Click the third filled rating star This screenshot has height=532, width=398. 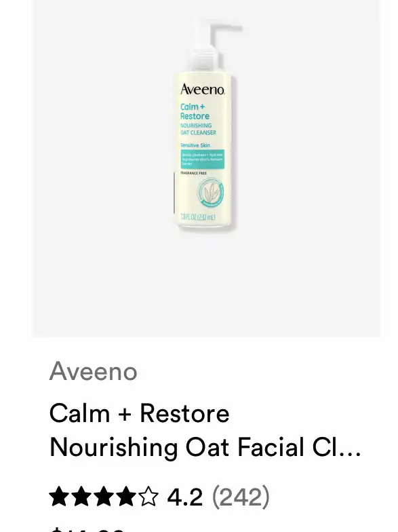point(104,497)
